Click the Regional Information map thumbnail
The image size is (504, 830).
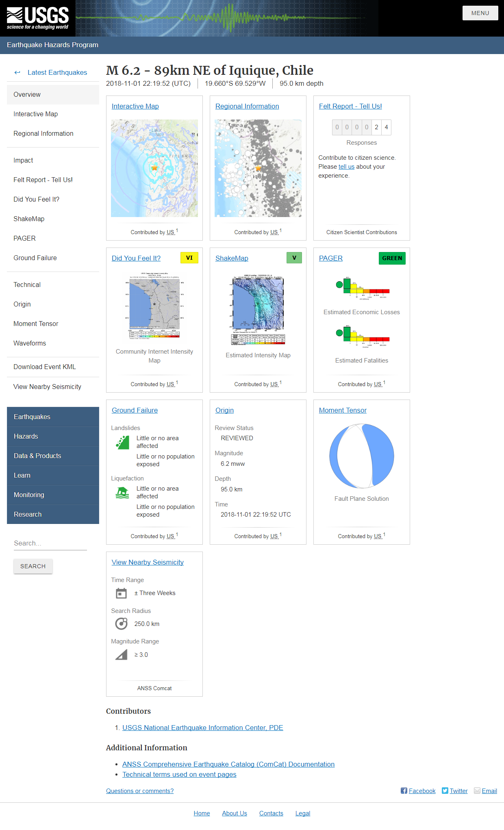[x=258, y=168]
